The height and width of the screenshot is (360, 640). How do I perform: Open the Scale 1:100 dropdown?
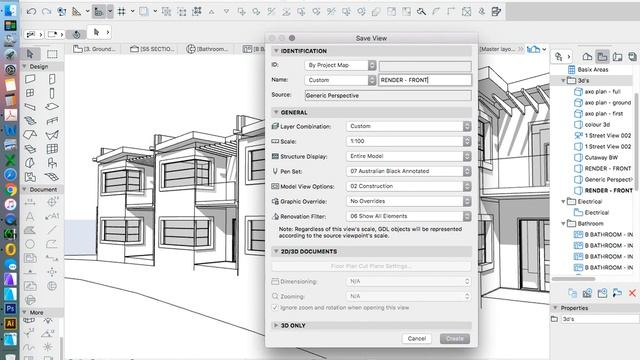(409, 141)
